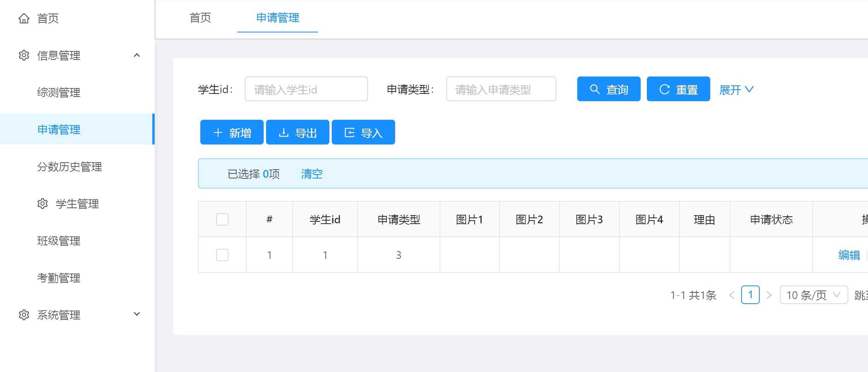
Task: Click the 图片4 column header
Action: click(650, 219)
